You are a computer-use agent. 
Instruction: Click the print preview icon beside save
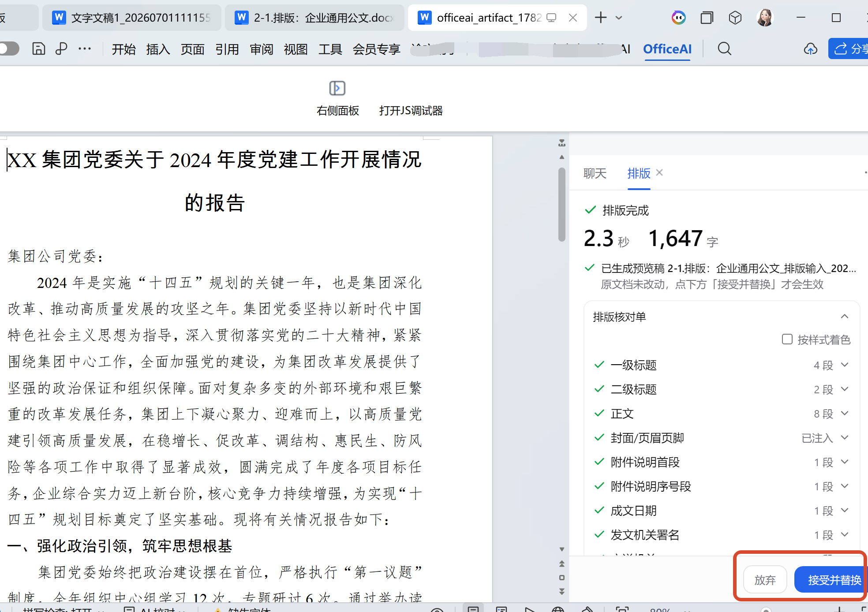(61, 49)
